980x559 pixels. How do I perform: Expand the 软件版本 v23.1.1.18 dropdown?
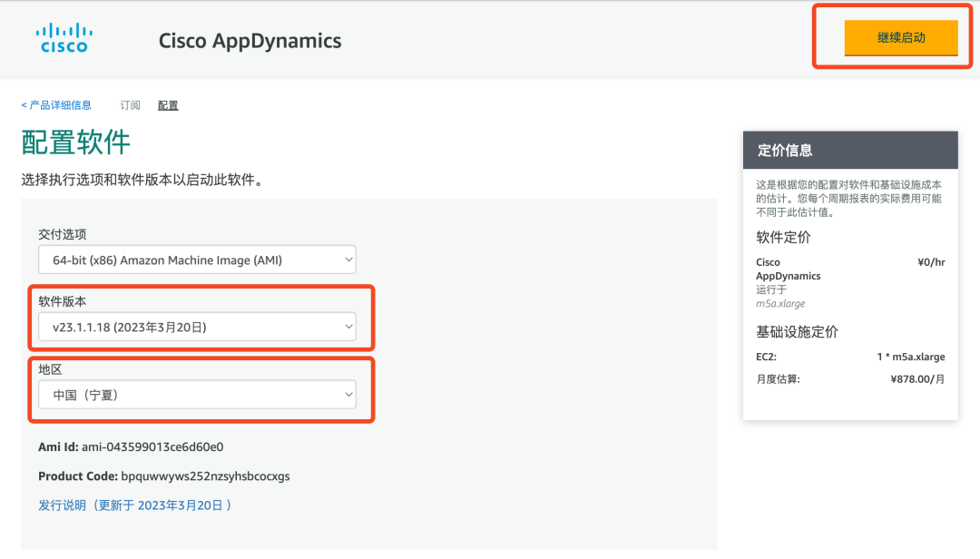point(197,327)
